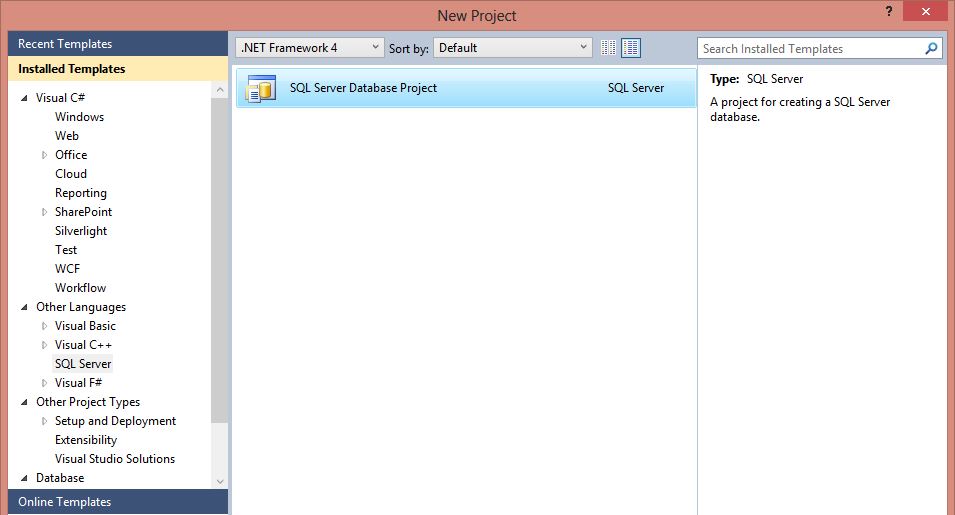
Task: Switch to small icons view
Action: coord(608,47)
